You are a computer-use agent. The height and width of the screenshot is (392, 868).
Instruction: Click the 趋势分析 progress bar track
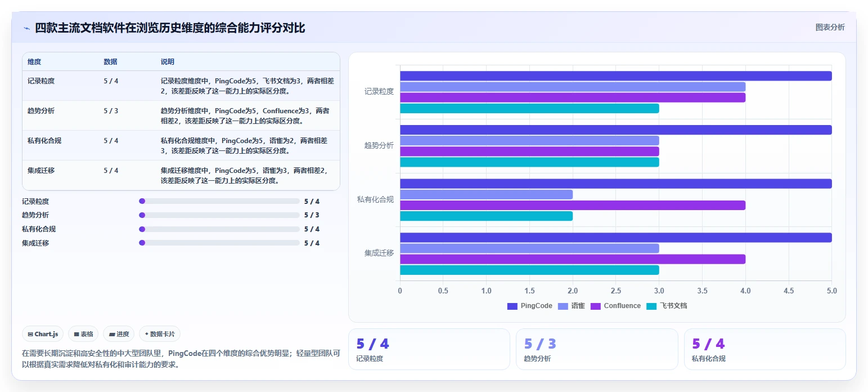[x=219, y=215]
